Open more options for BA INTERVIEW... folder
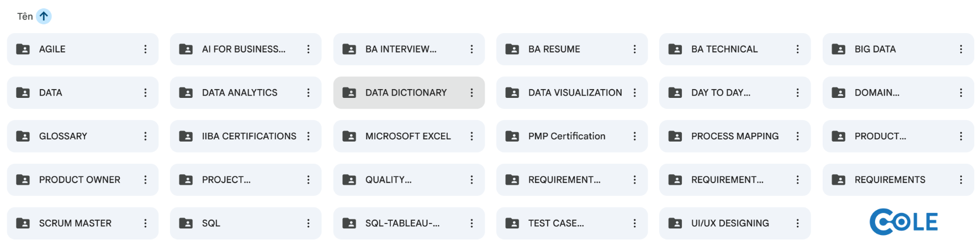 click(472, 49)
